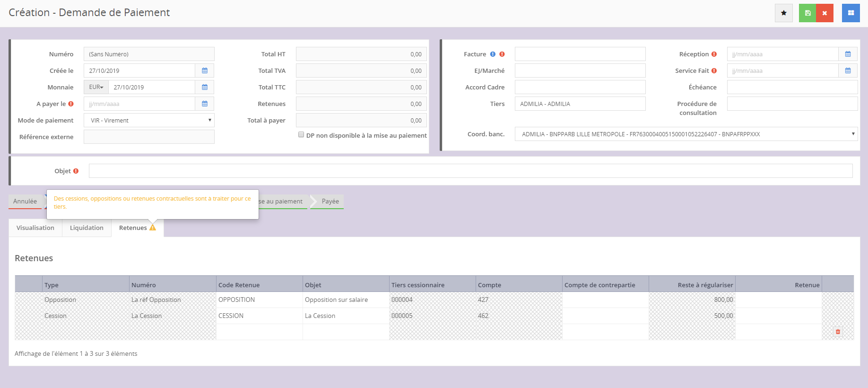This screenshot has height=388, width=868.
Task: Click the star favorite icon
Action: click(783, 13)
